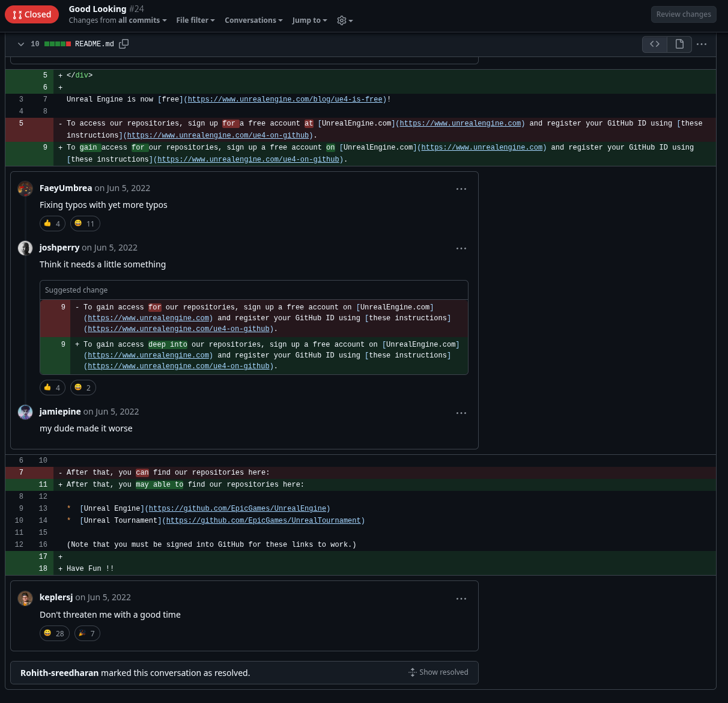
Task: Toggle thumbs-up reaction 4 on FaeyUmbrea's comment
Action: 52,224
